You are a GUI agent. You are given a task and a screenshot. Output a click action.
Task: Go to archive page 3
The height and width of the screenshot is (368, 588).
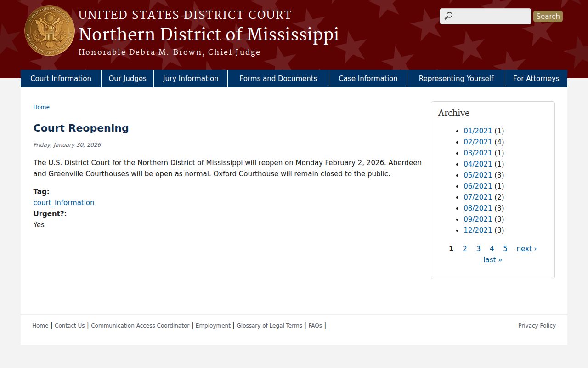[x=478, y=249]
